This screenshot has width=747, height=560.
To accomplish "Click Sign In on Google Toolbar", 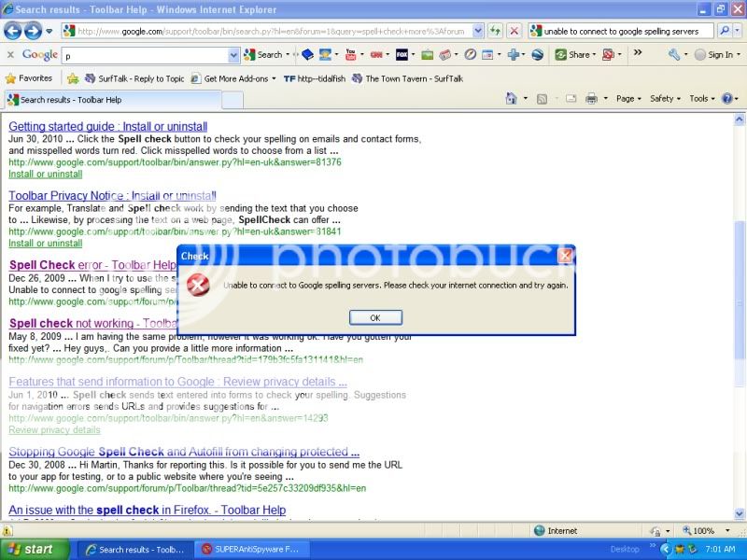I will (x=714, y=55).
